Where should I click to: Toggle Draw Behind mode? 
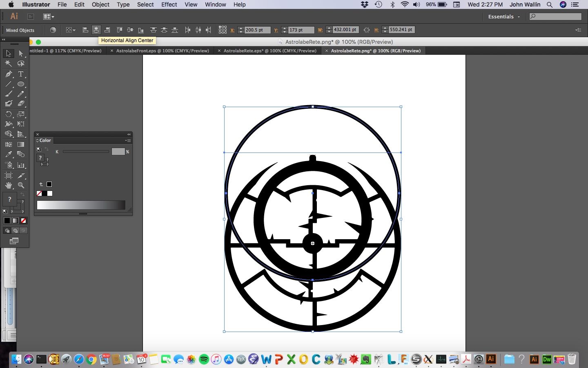(x=16, y=231)
